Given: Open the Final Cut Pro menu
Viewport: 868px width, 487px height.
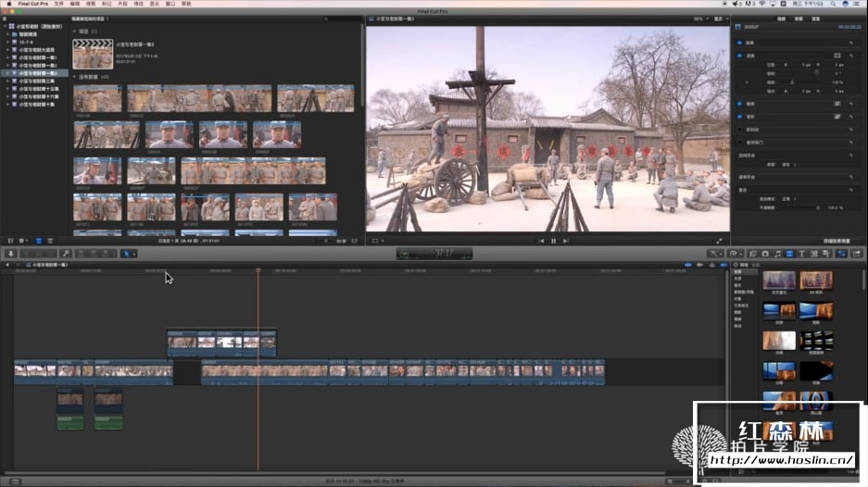Looking at the screenshot, I should (33, 4).
